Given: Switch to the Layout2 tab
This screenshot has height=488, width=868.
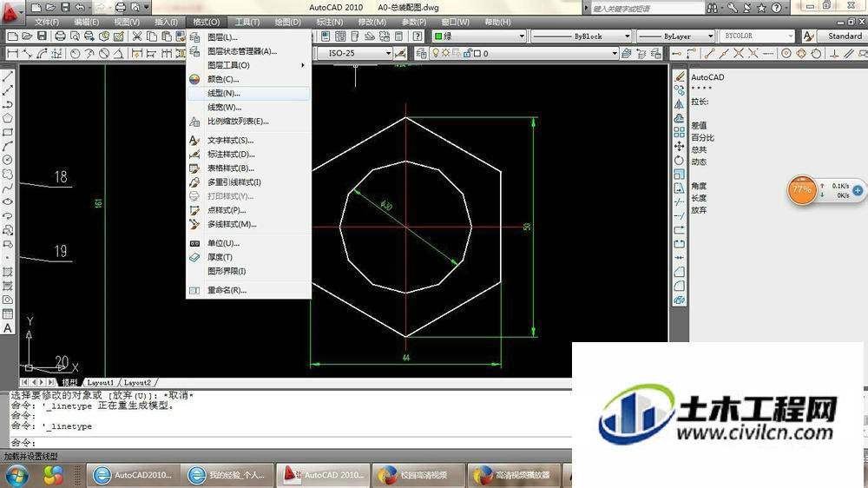Looking at the screenshot, I should point(137,382).
